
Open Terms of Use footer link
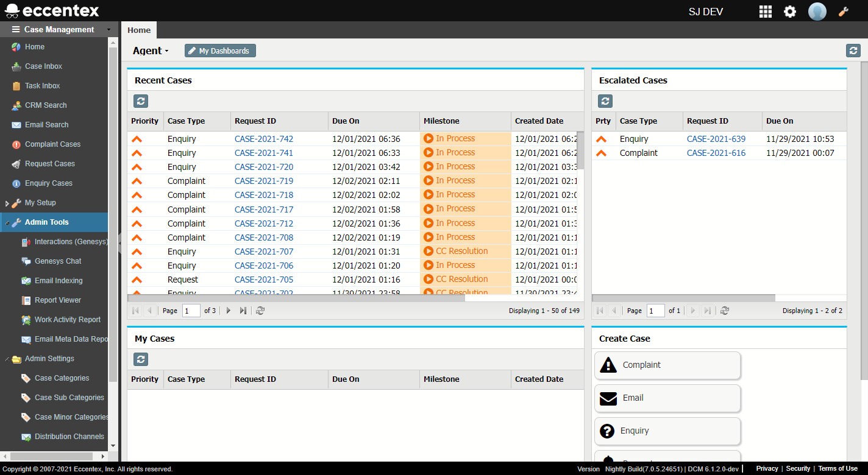(838, 468)
